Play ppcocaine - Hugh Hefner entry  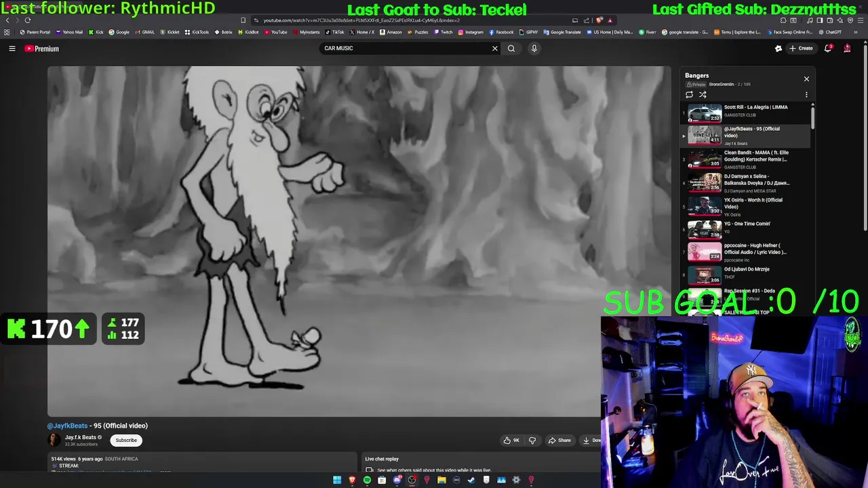(x=745, y=252)
